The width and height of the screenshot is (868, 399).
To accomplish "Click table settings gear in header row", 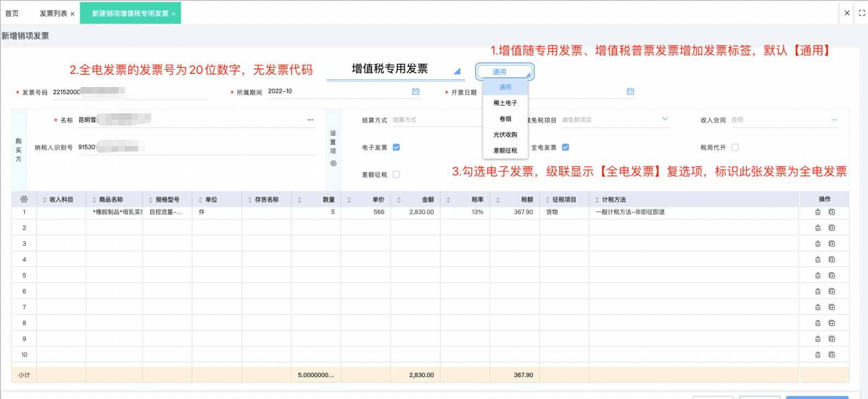I will [x=24, y=199].
